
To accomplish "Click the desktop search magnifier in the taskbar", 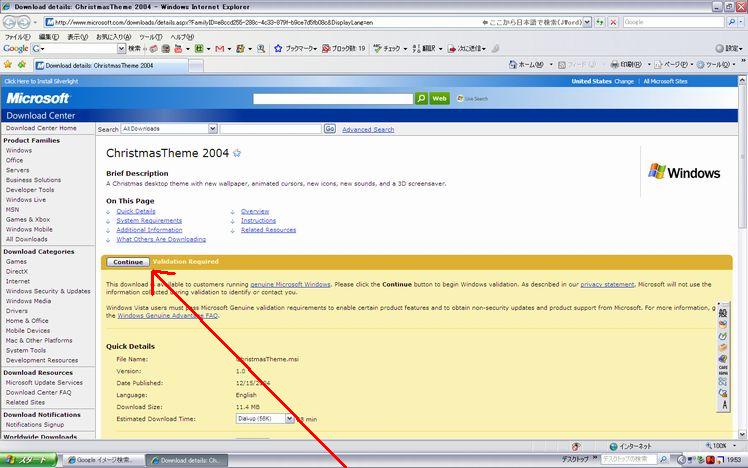I will coord(663,459).
